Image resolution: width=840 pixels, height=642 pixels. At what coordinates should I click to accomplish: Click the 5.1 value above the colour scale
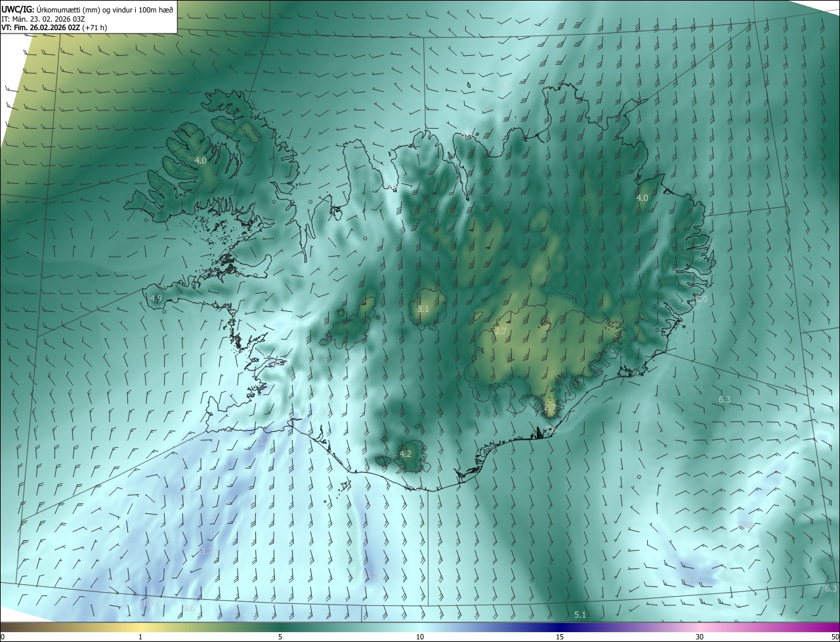(x=580, y=614)
